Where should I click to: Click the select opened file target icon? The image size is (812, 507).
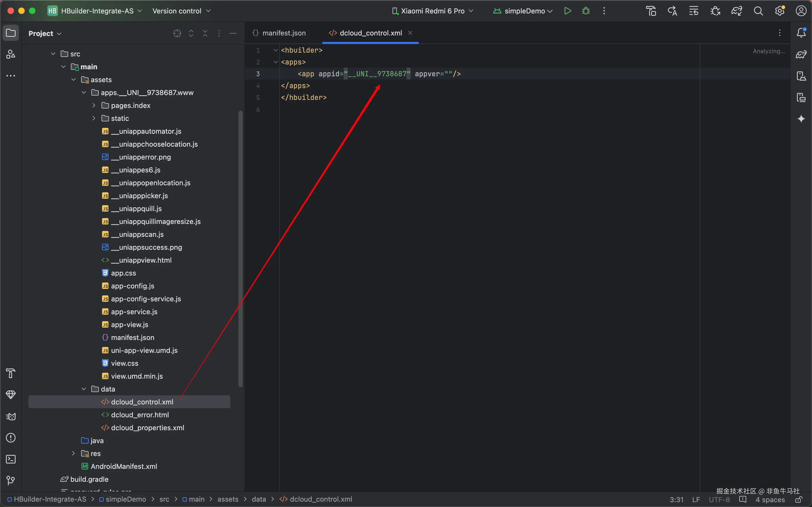177,33
